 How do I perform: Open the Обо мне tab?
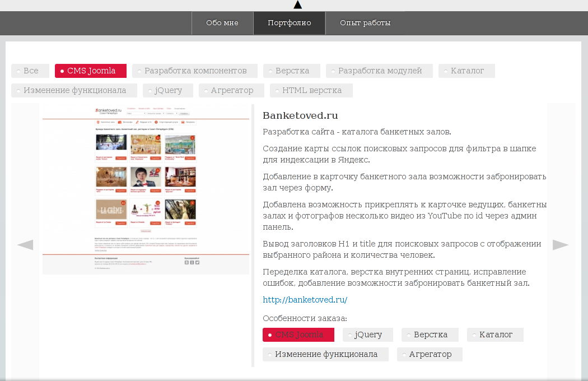(x=222, y=23)
